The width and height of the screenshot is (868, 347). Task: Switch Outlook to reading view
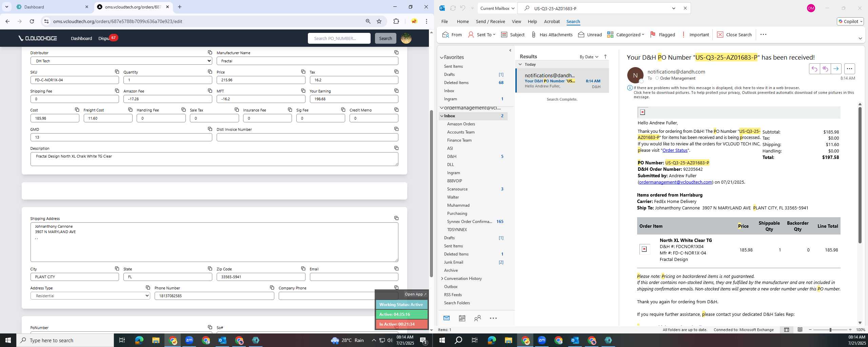[x=800, y=330]
